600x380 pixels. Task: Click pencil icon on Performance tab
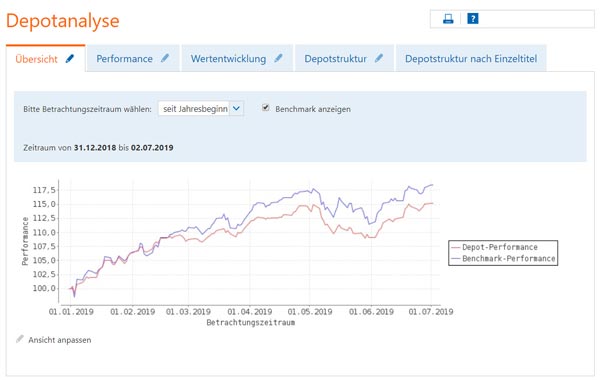(165, 58)
